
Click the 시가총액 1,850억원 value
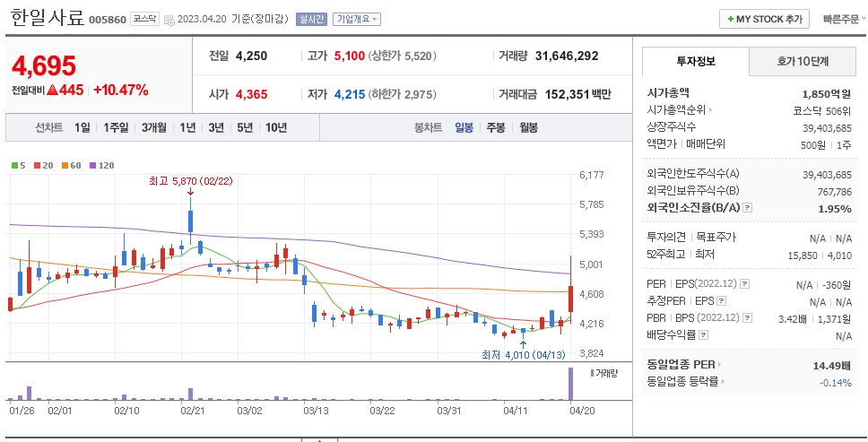[x=827, y=94]
